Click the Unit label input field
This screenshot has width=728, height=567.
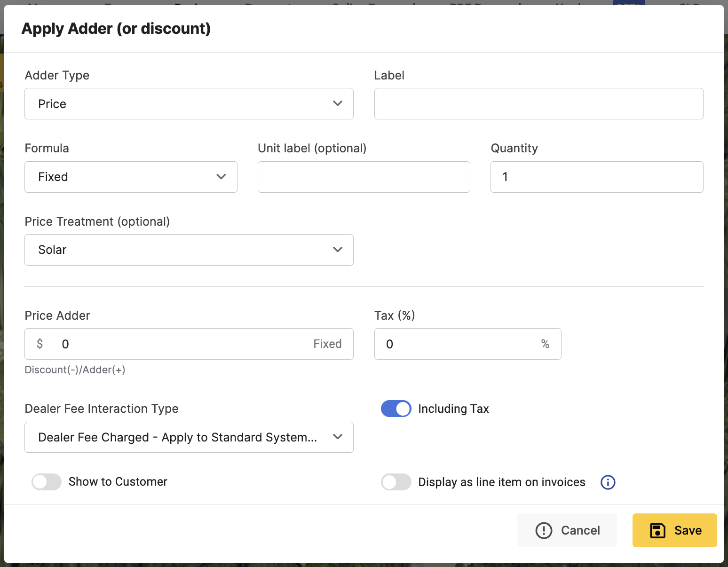tap(364, 177)
